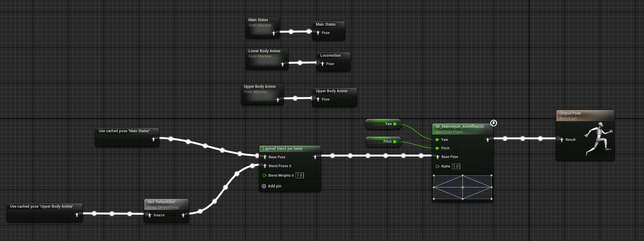644x241 pixels.
Task: Select the Locomotion cached pose node title
Action: click(x=330, y=55)
